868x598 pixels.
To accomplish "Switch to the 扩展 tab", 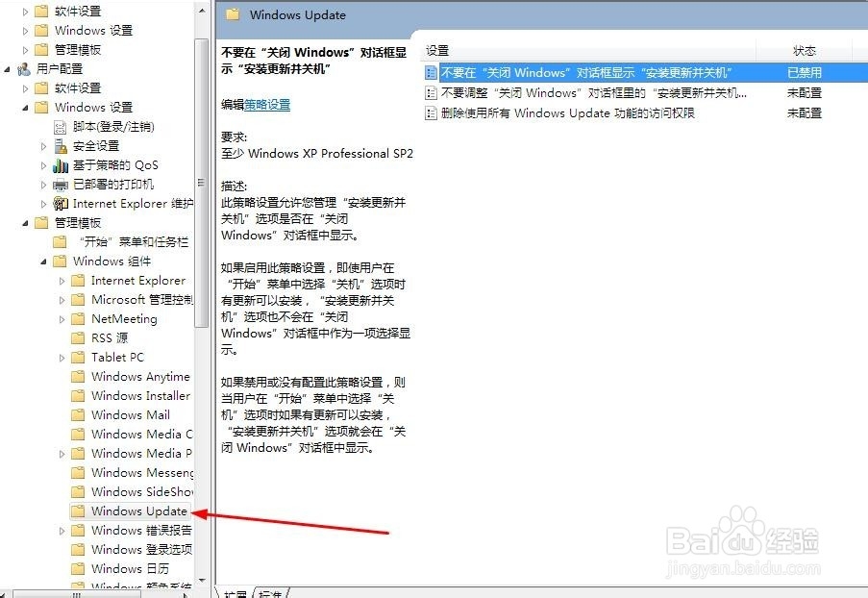I will point(235,593).
